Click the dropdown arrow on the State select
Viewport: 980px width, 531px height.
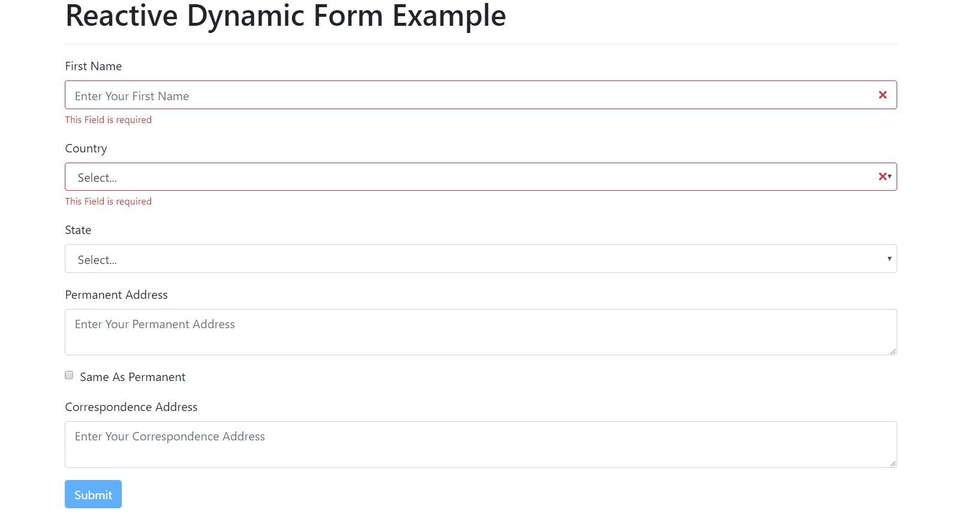click(x=889, y=258)
